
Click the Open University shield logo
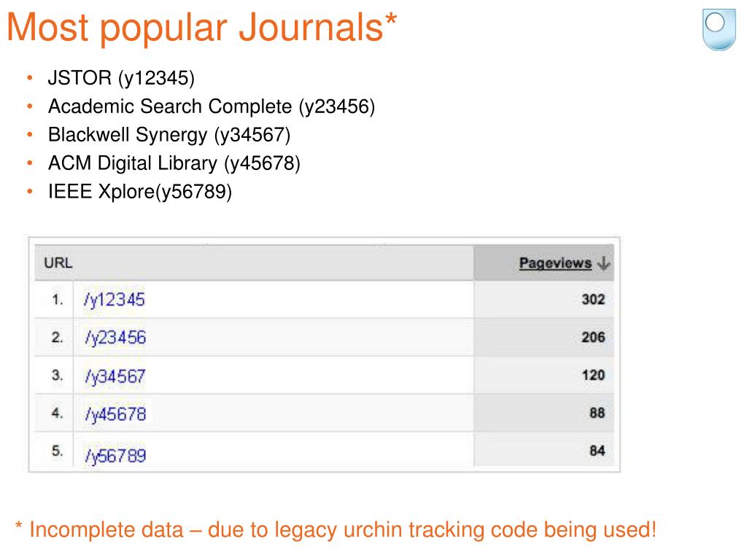719,29
